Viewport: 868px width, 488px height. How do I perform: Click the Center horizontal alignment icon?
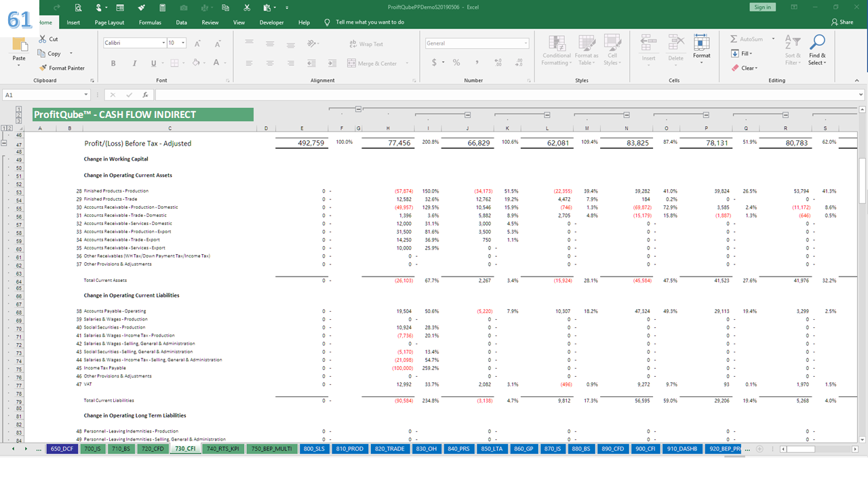[269, 63]
